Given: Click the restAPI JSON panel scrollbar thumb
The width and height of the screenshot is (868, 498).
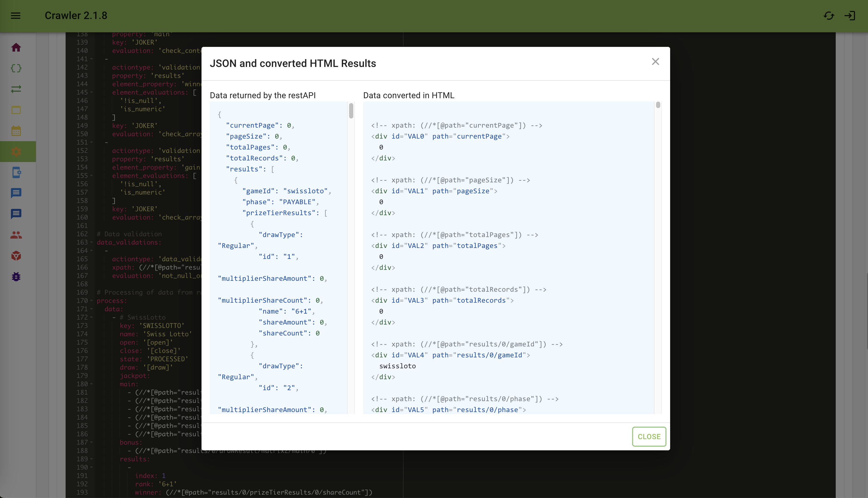Looking at the screenshot, I should [351, 111].
